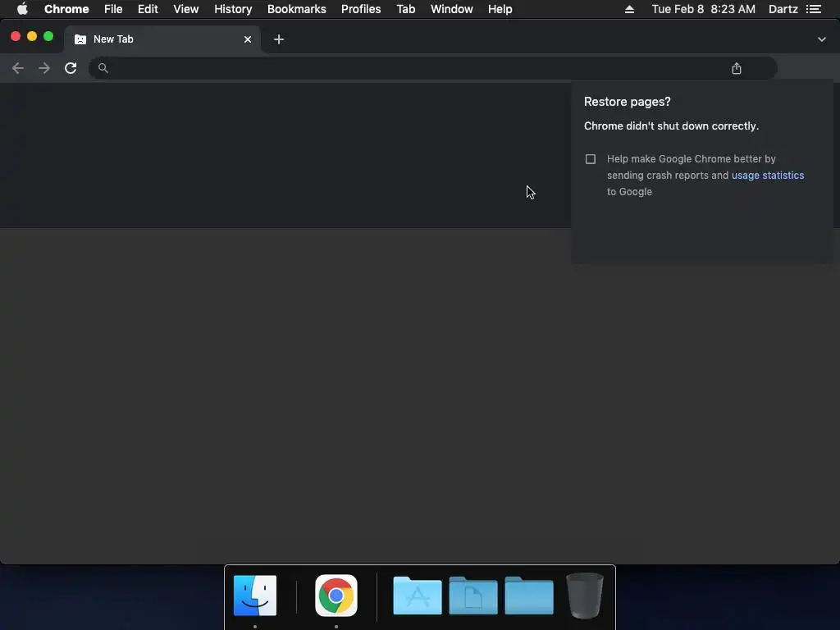Expand the tab search chevron
The image size is (840, 630).
[x=822, y=39]
